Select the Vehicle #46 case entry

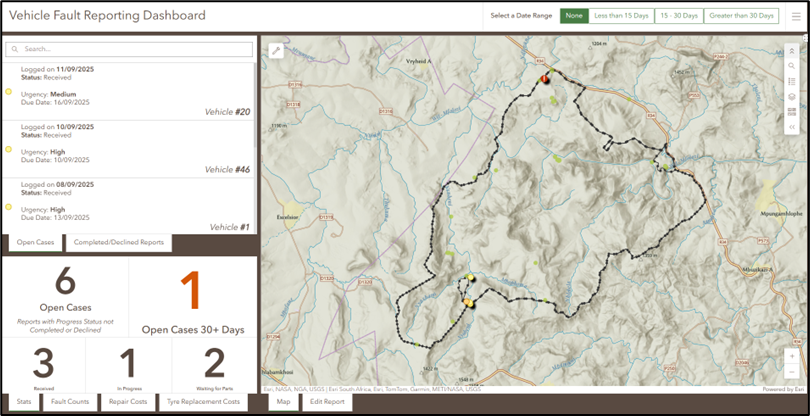128,148
